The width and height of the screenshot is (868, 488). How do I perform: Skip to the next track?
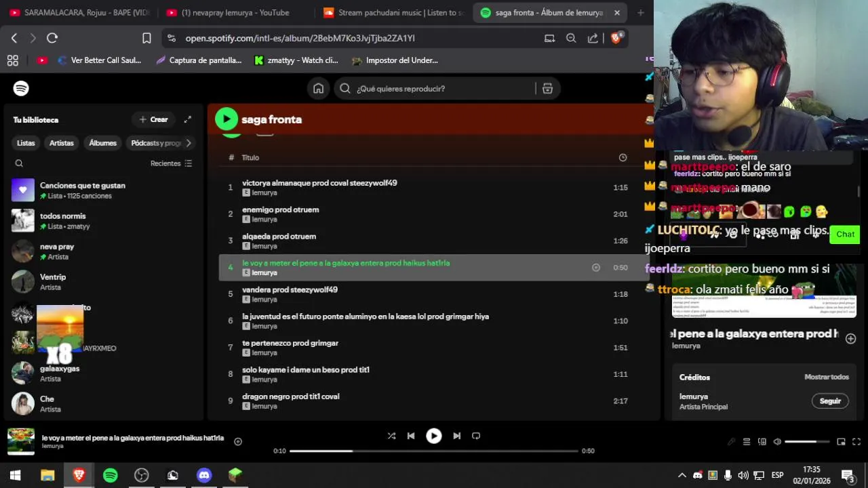456,436
